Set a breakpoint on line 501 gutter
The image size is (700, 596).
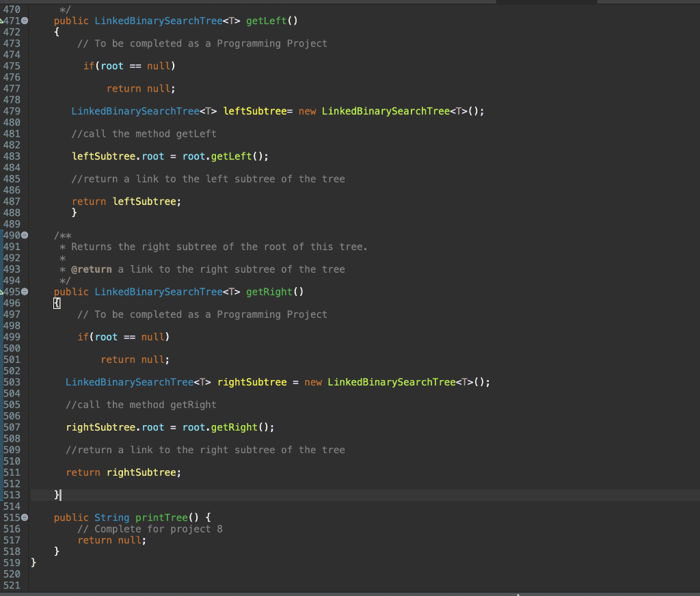point(12,360)
